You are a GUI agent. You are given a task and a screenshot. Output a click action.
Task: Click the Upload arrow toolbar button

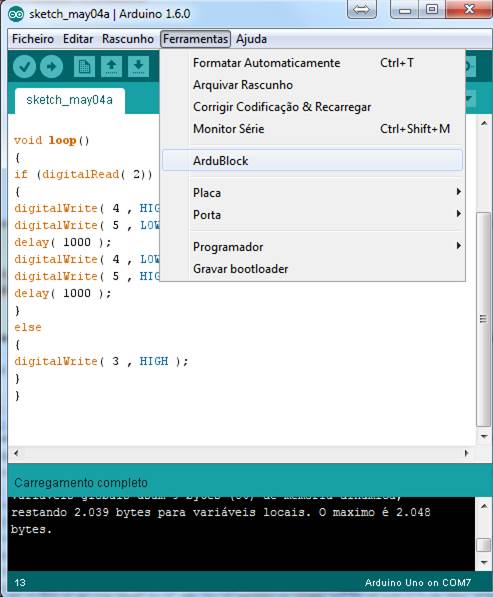[51, 67]
